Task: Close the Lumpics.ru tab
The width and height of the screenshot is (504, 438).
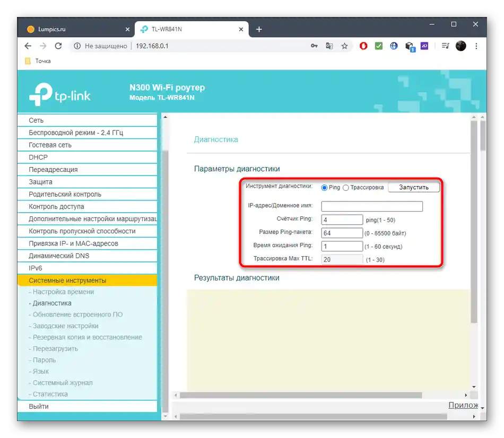Action: (128, 29)
